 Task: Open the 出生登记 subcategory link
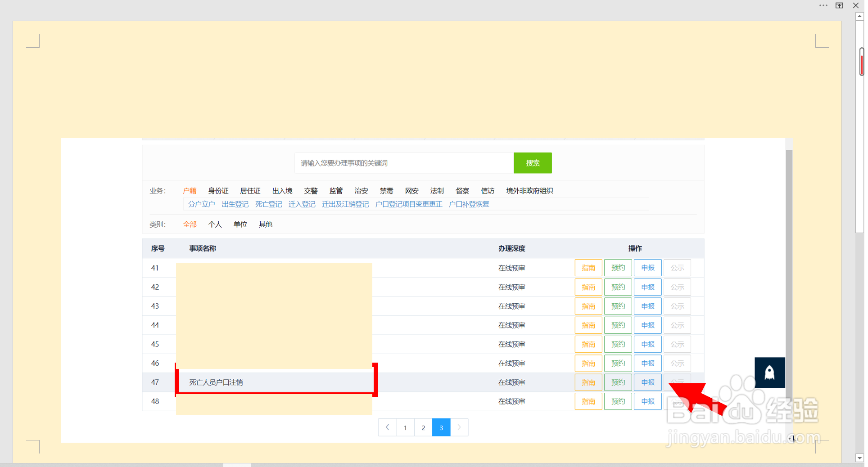(235, 204)
